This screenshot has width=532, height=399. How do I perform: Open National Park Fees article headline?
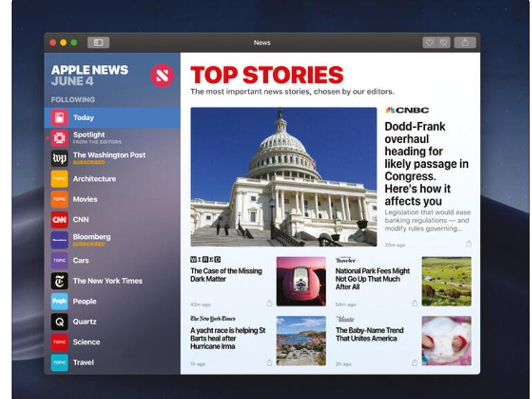[372, 279]
